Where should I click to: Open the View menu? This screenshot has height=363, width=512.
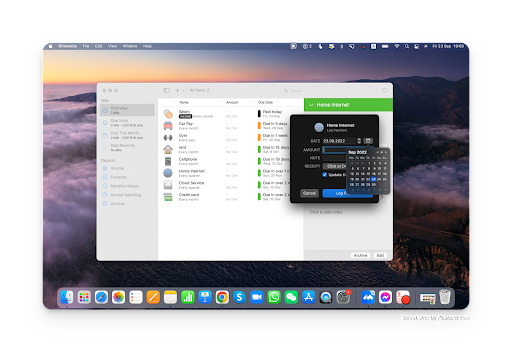(x=112, y=46)
